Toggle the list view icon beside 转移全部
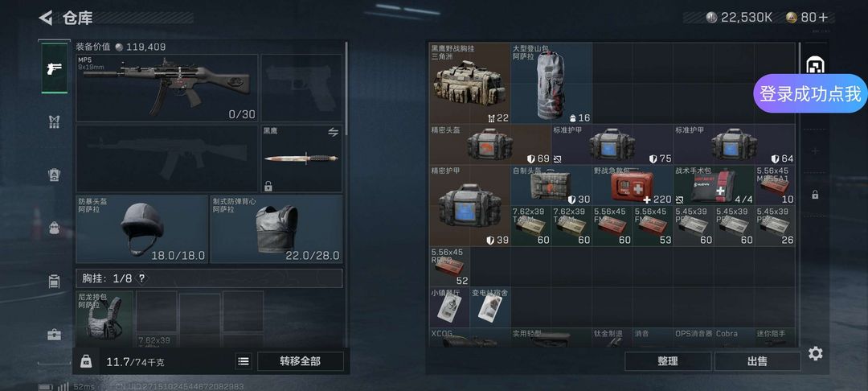 243,362
